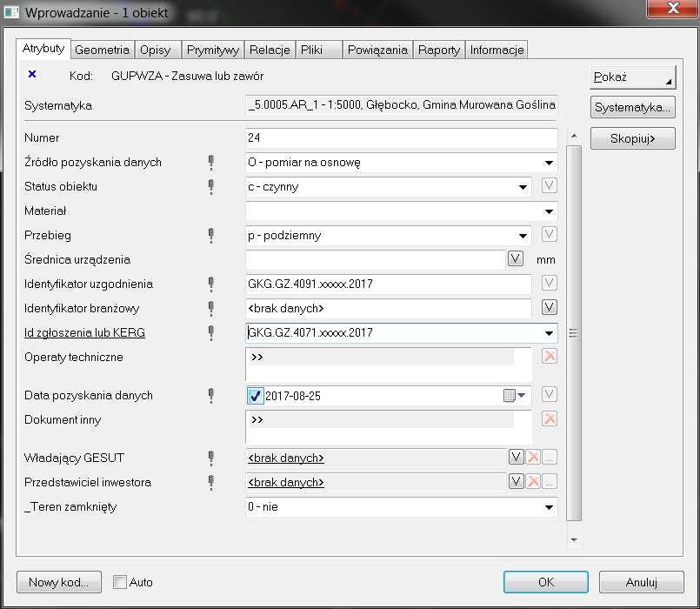
Task: Click the pin marker beside Przebieg label
Action: [211, 235]
